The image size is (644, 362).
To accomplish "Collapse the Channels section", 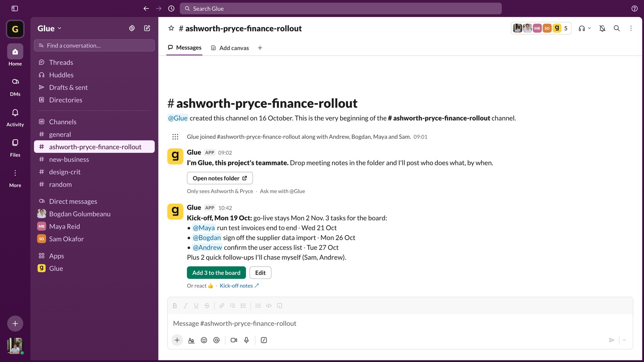I will [94, 122].
